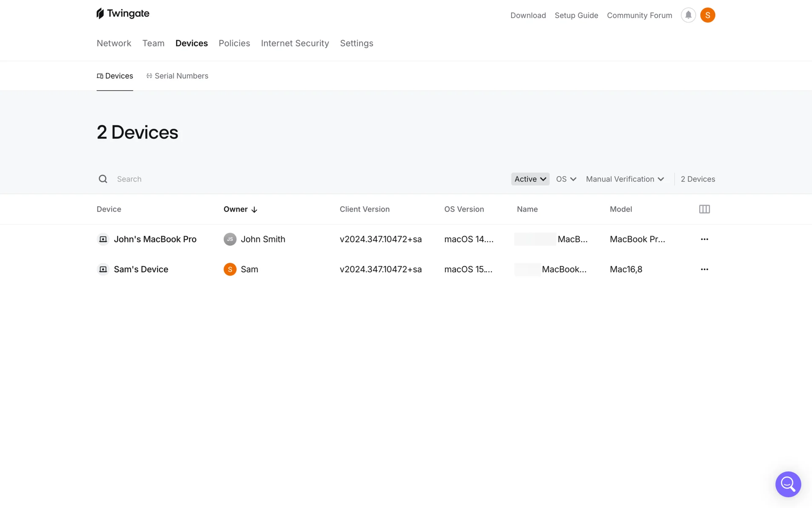Viewport: 812px width, 508px height.
Task: Click the search magnifier icon
Action: point(103,179)
